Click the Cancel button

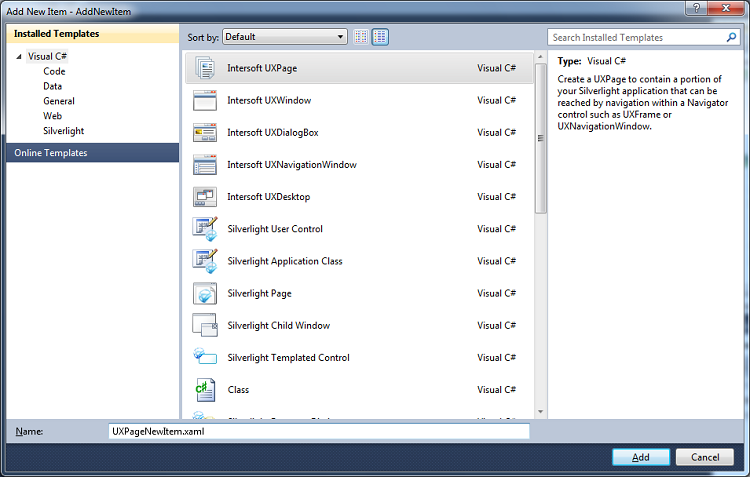tap(705, 457)
